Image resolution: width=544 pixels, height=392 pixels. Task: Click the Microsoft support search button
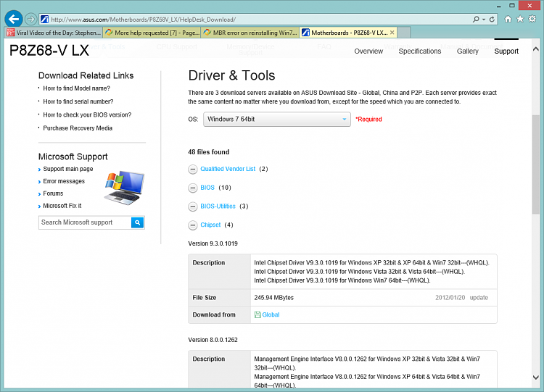[x=138, y=222]
